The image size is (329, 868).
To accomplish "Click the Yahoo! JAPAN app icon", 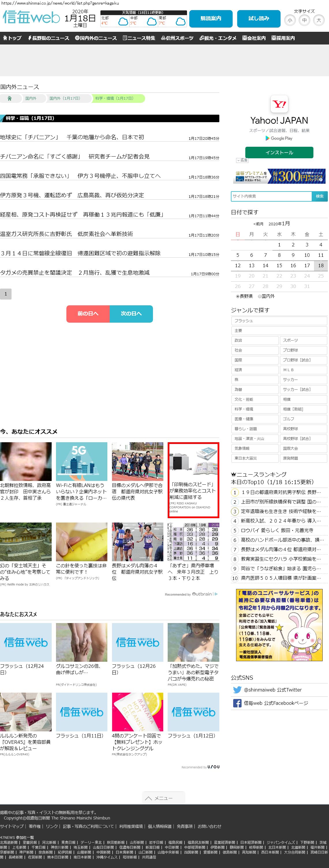I will [279, 104].
